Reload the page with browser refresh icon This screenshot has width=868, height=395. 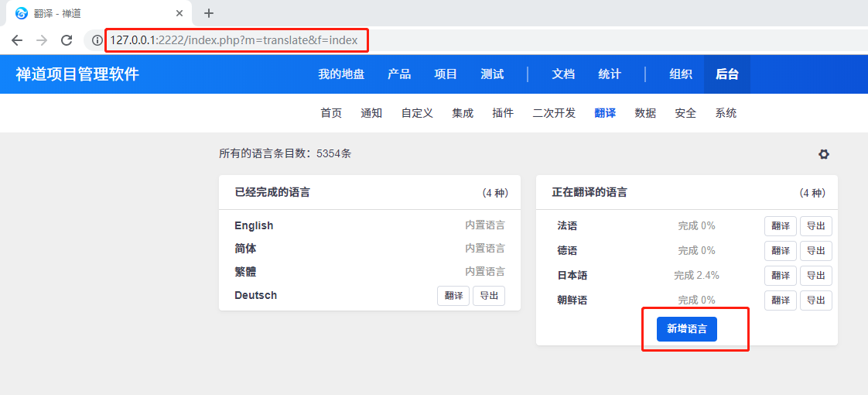click(x=67, y=40)
